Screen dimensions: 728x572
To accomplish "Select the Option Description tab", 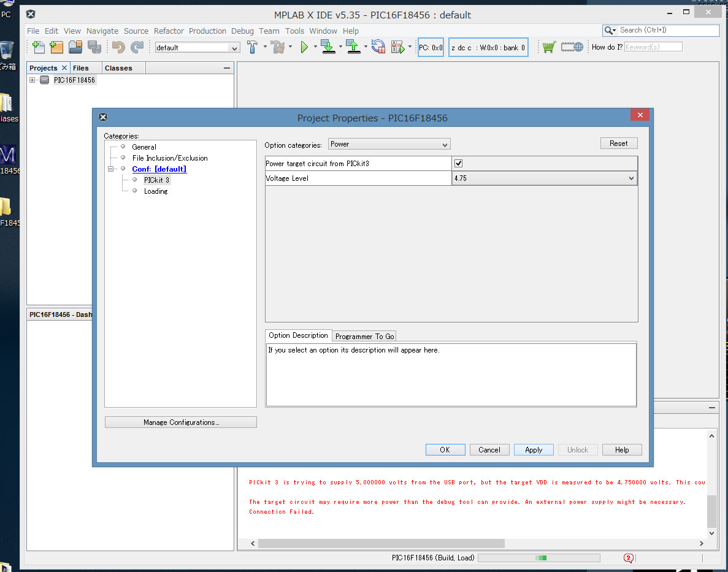I will click(298, 335).
